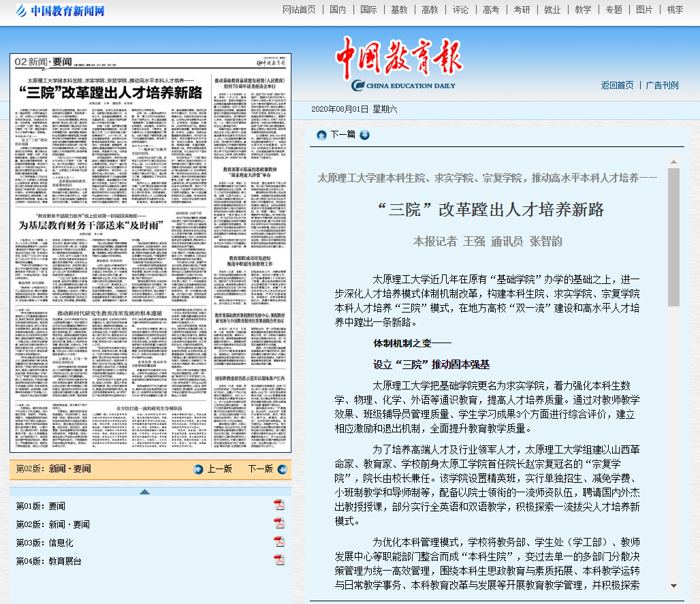Click the “三院”改革 headline on page thumbnail
The image size is (700, 604).
(x=111, y=93)
